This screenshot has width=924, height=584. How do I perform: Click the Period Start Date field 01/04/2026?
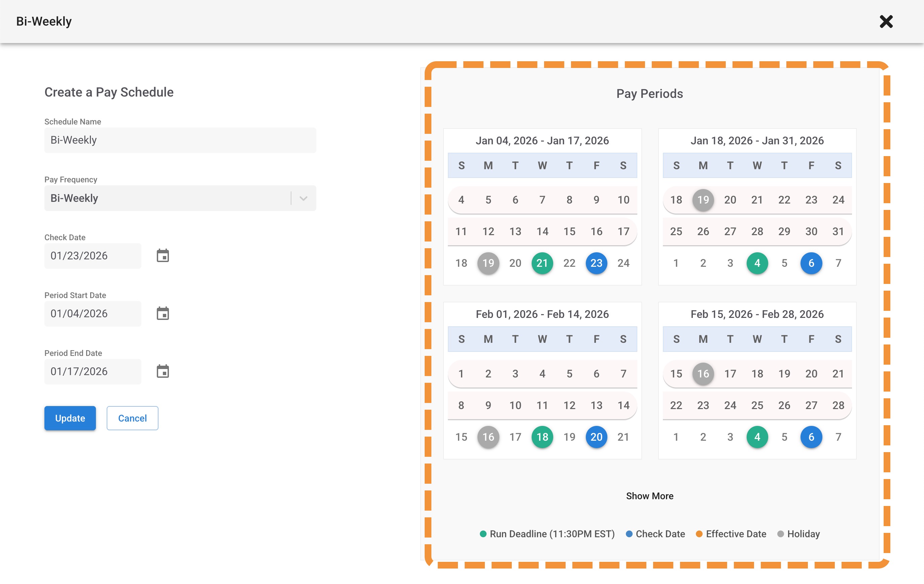click(x=93, y=314)
